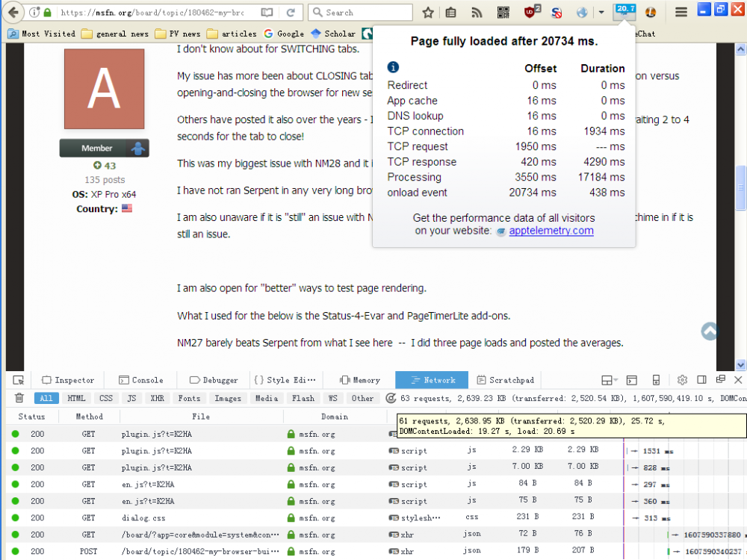The height and width of the screenshot is (560, 747).
Task: Open developer tools settings gear
Action: pyautogui.click(x=682, y=380)
